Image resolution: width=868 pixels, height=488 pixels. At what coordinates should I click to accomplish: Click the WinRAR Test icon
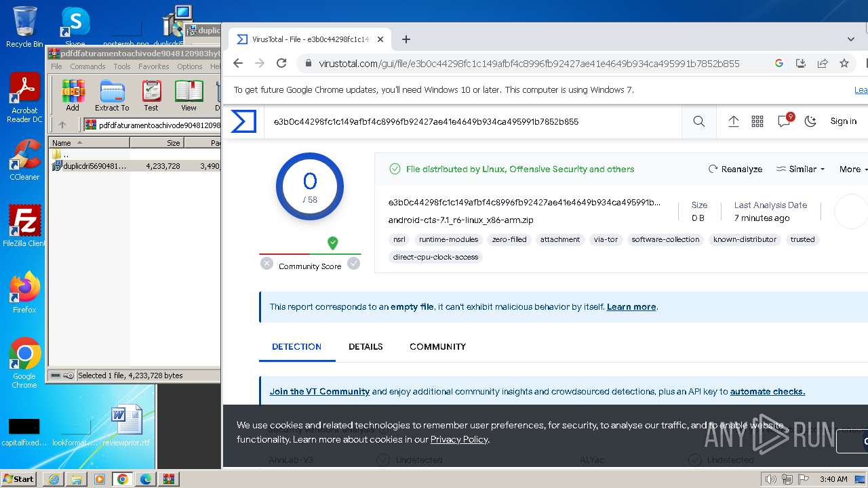[151, 95]
